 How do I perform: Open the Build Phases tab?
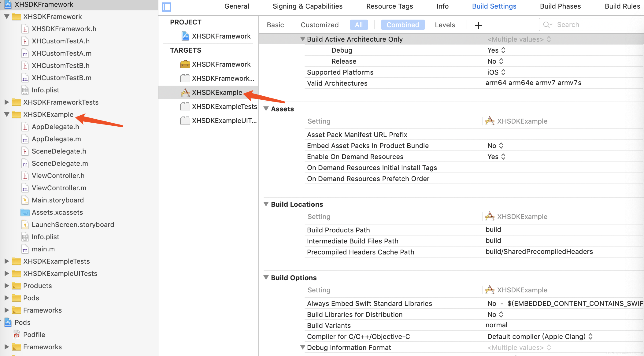560,6
